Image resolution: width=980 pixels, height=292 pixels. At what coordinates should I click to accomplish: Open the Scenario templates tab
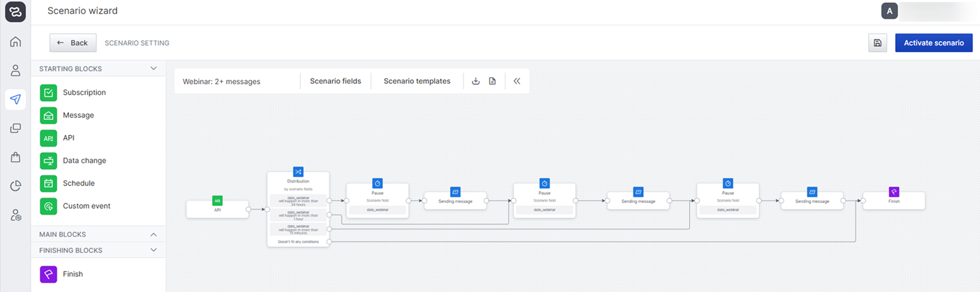point(417,81)
